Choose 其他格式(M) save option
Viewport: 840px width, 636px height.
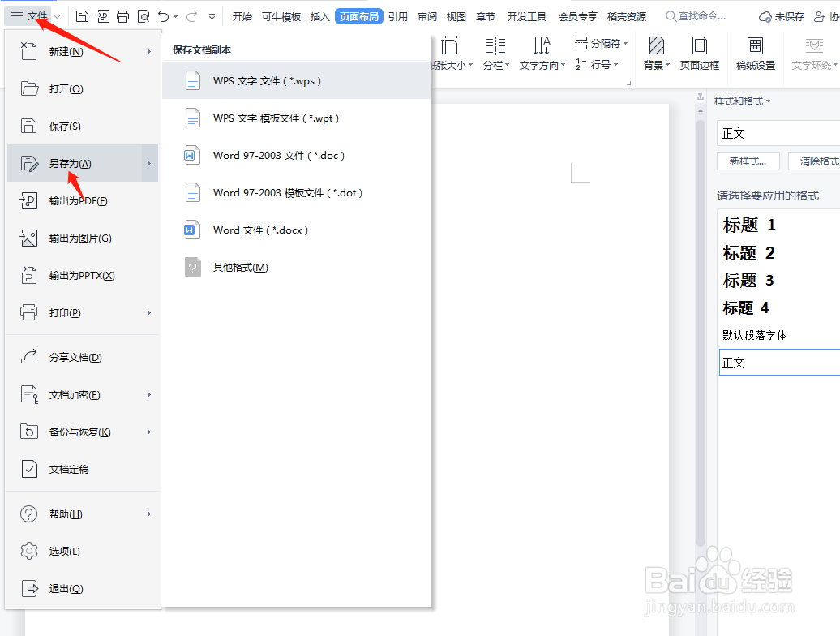click(296, 268)
